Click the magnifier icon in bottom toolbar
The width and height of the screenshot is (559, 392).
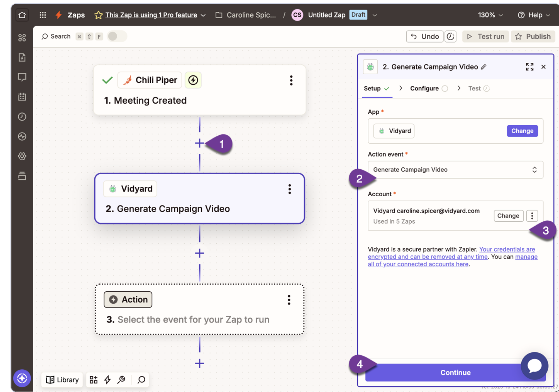point(141,380)
